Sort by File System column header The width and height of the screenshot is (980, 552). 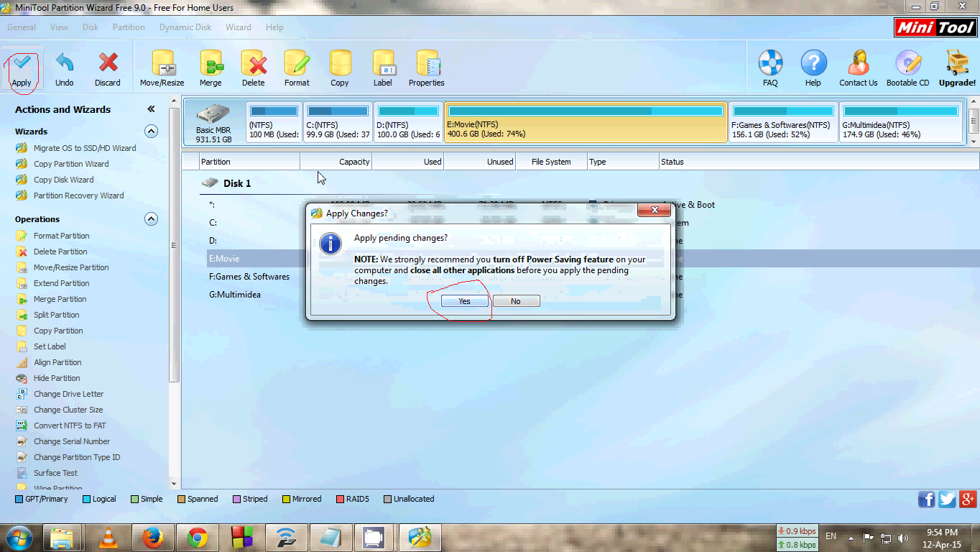coord(551,162)
